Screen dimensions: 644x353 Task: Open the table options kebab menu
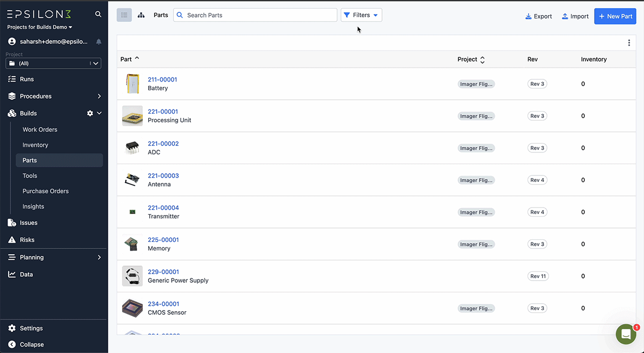629,43
